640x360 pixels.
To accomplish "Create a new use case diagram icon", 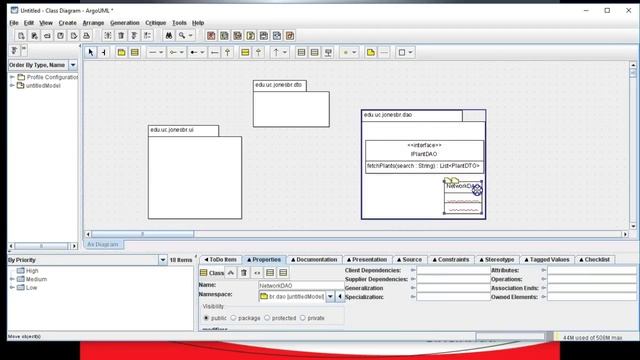I will click(x=211, y=36).
